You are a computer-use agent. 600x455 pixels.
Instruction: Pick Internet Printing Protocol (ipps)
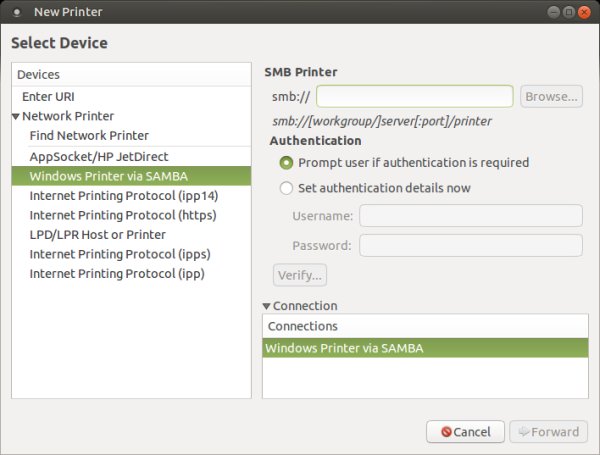tap(131, 254)
